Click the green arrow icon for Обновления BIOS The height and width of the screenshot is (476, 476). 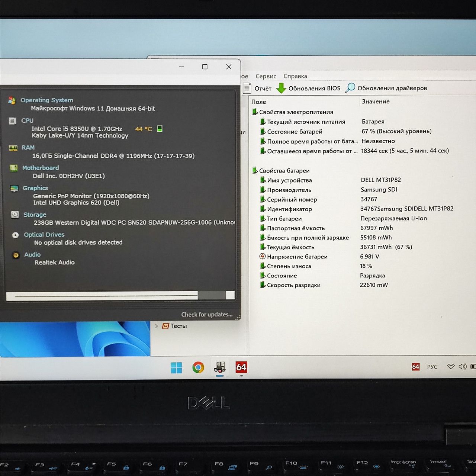pyautogui.click(x=281, y=88)
